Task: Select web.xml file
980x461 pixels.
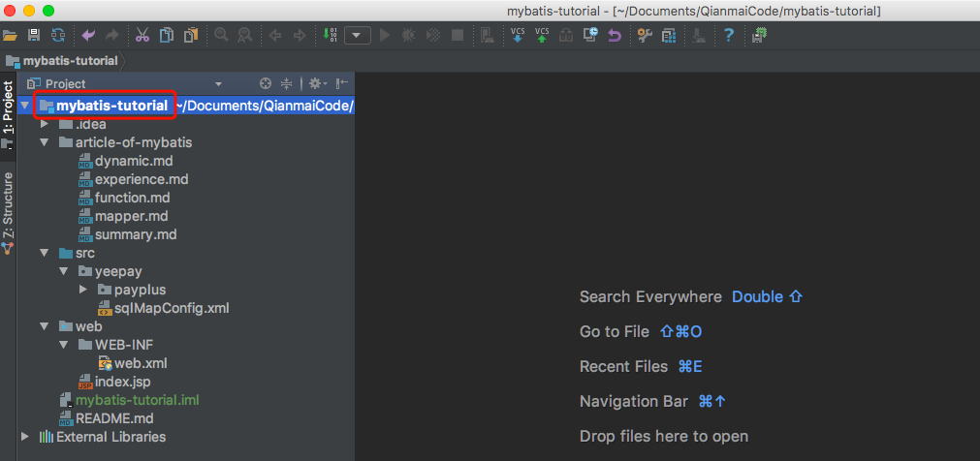Action: [141, 363]
